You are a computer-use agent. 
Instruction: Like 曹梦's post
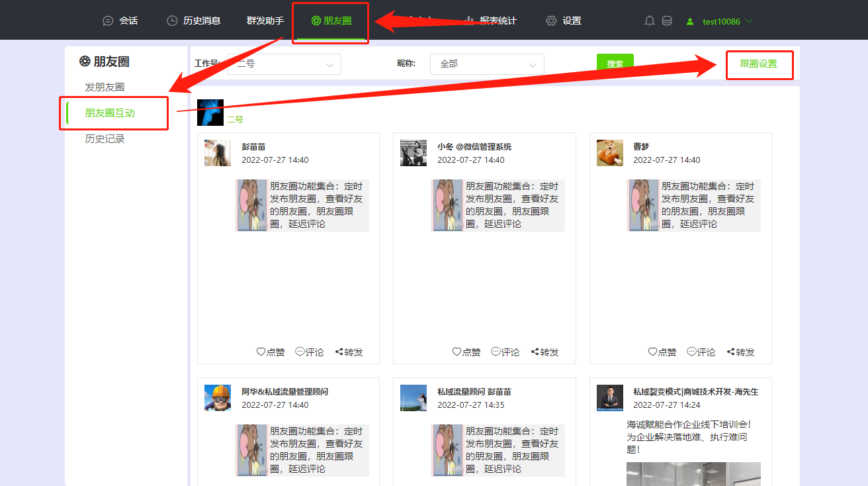(x=662, y=352)
